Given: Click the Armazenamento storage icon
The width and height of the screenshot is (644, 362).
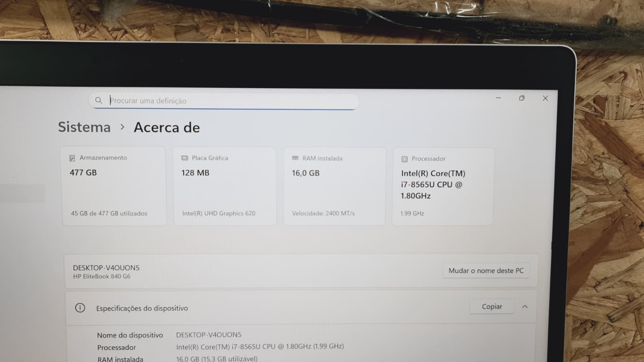Looking at the screenshot, I should coord(72,158).
